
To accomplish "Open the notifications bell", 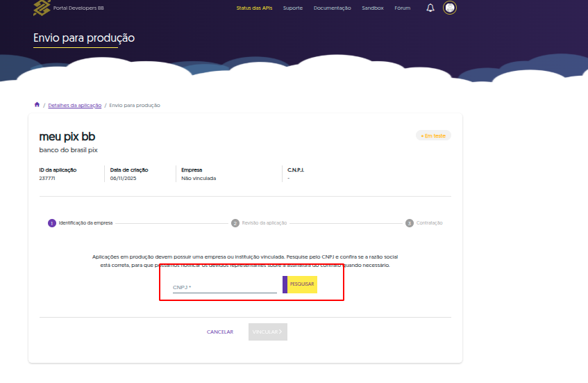I will (430, 8).
